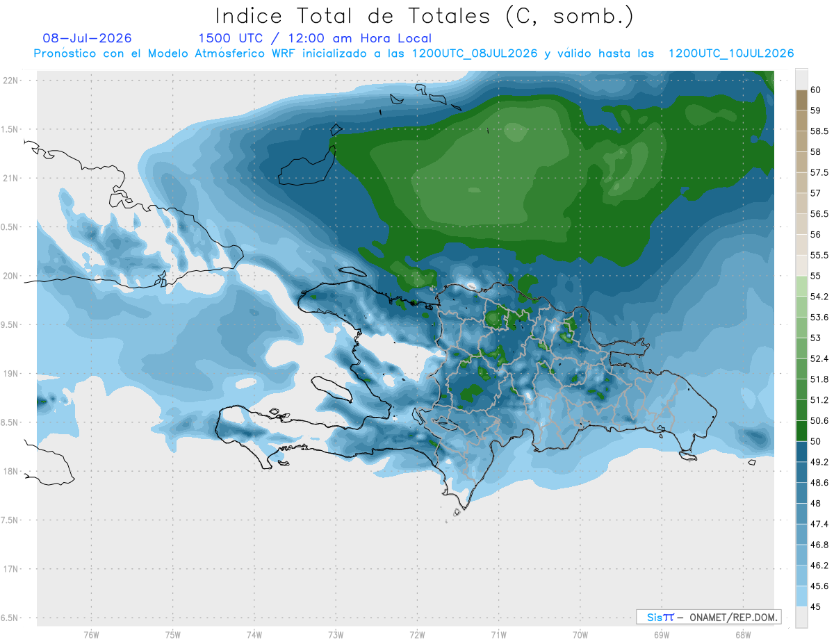
Task: Click the colorbar value "59"
Action: coord(816,110)
